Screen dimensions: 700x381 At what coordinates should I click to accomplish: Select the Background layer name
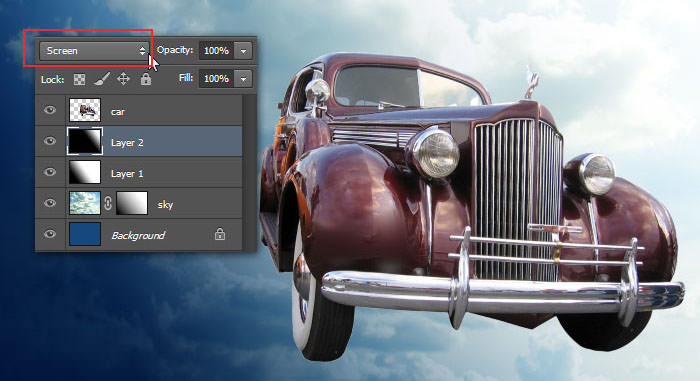click(x=138, y=235)
